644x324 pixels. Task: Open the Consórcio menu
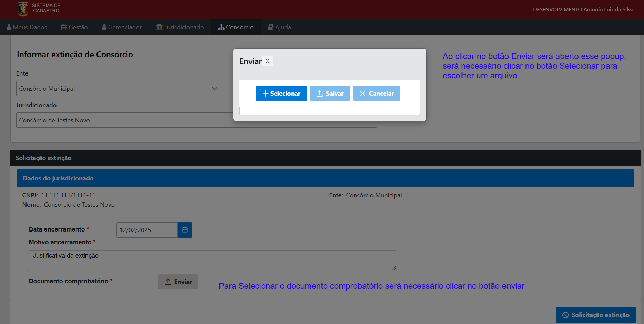236,27
